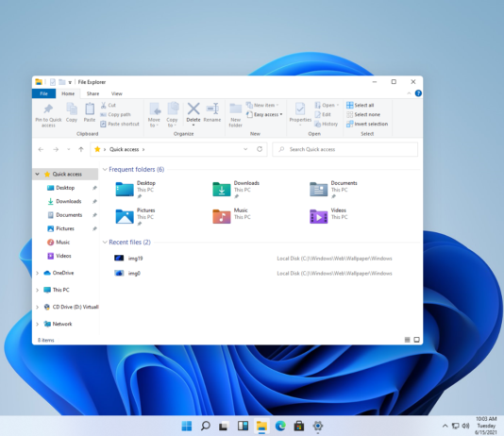Go up one level with up arrow
504x436 pixels.
pos(81,149)
